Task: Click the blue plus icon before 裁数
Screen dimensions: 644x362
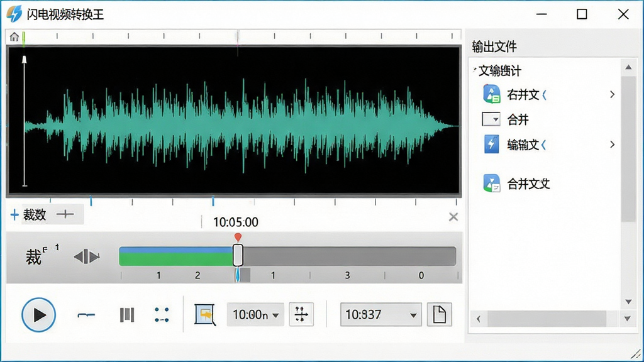Action: click(x=14, y=215)
